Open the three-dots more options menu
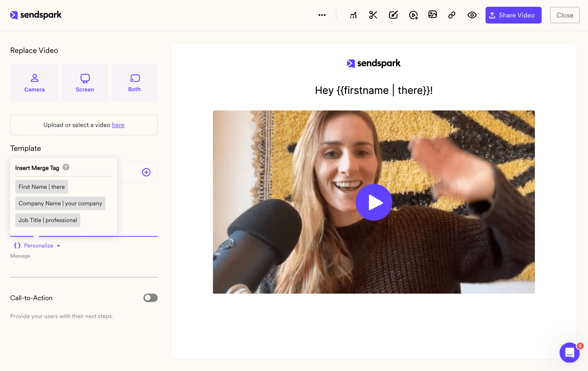The width and height of the screenshot is (588, 371). click(322, 15)
